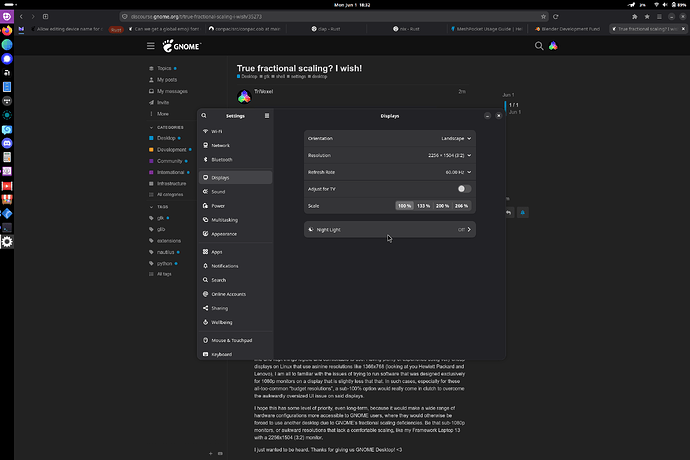Viewport: 690px width, 460px height.
Task: Open Wi-Fi settings panel
Action: [235, 131]
